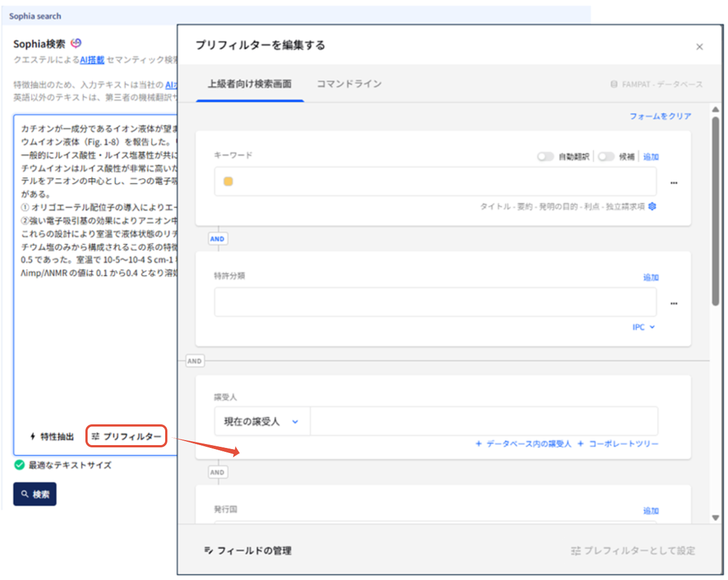Click the green check icon beside 最適なテキストサイズ

point(20,465)
